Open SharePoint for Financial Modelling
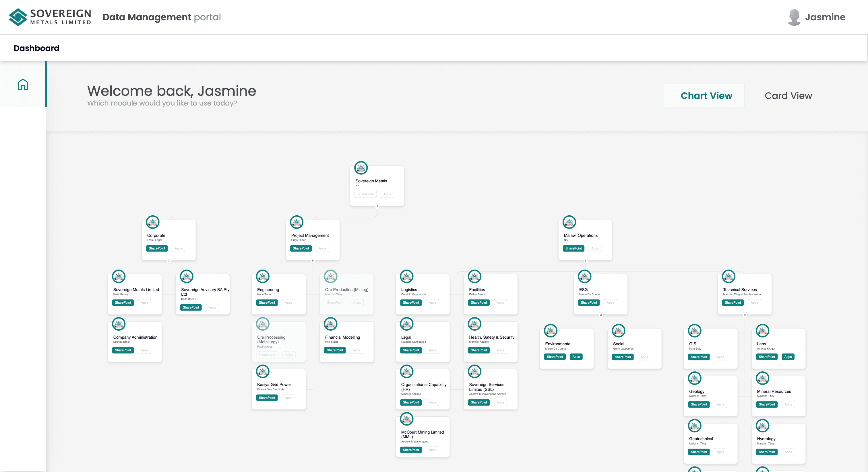This screenshot has height=472, width=868. click(x=335, y=350)
